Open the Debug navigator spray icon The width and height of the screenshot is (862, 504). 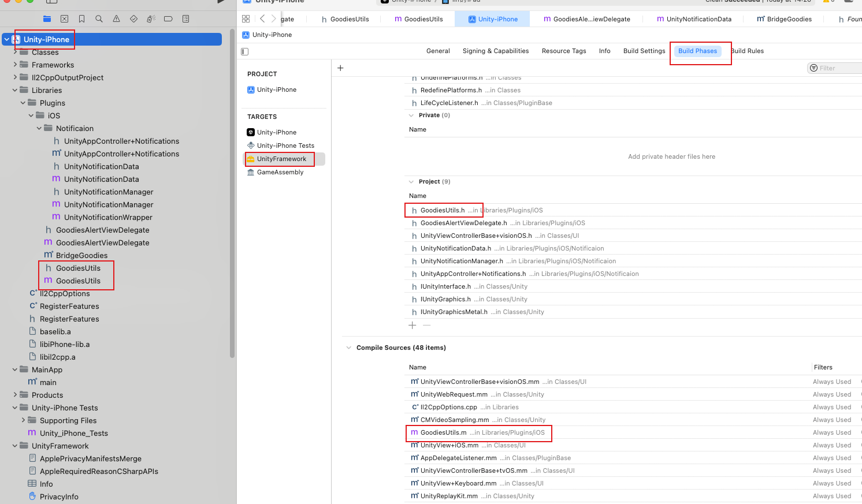[151, 19]
